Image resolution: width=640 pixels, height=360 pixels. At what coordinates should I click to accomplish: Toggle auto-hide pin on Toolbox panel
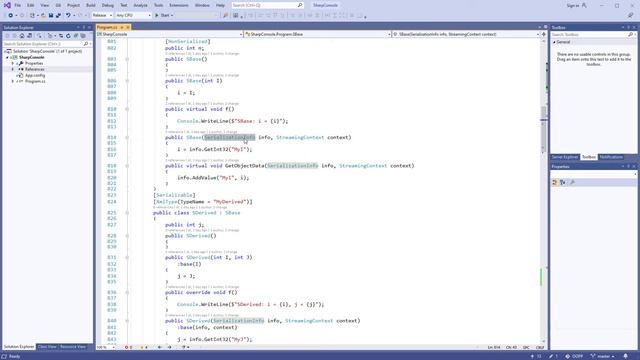pos(629,27)
